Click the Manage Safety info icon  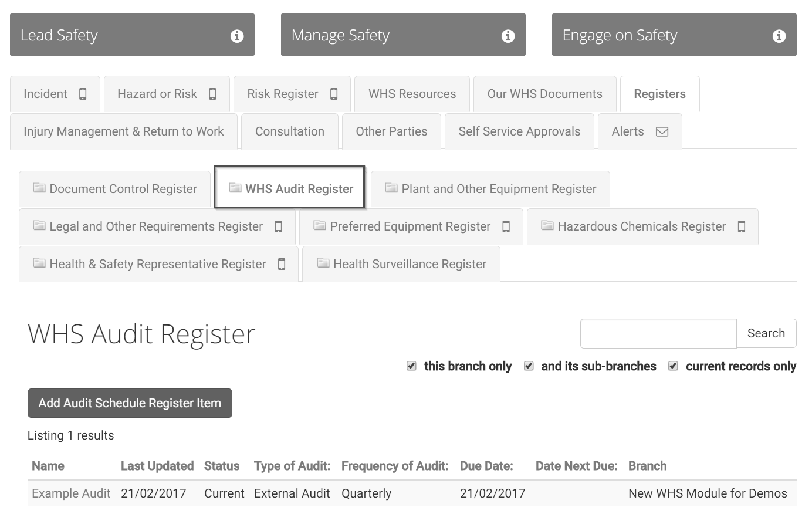pos(508,36)
